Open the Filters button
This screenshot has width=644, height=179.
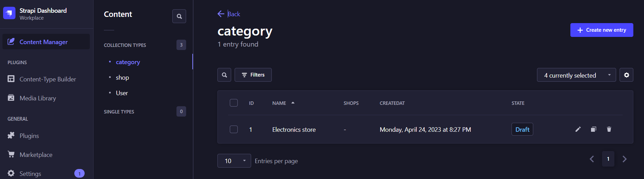pos(253,75)
